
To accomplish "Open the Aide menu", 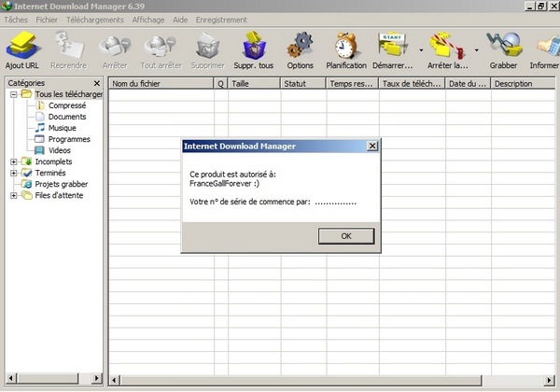I will (x=180, y=20).
